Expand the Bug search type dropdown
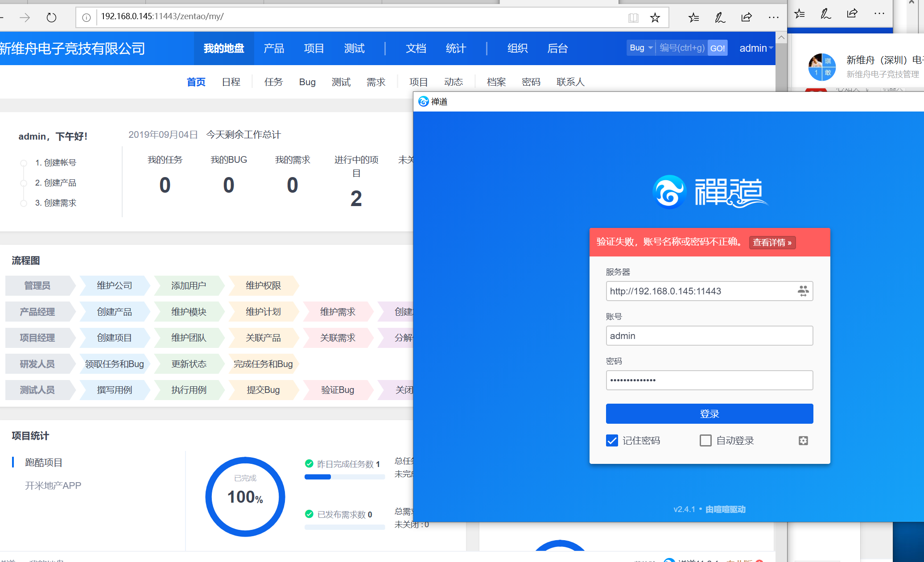Screen dimensions: 924x562 640,48
